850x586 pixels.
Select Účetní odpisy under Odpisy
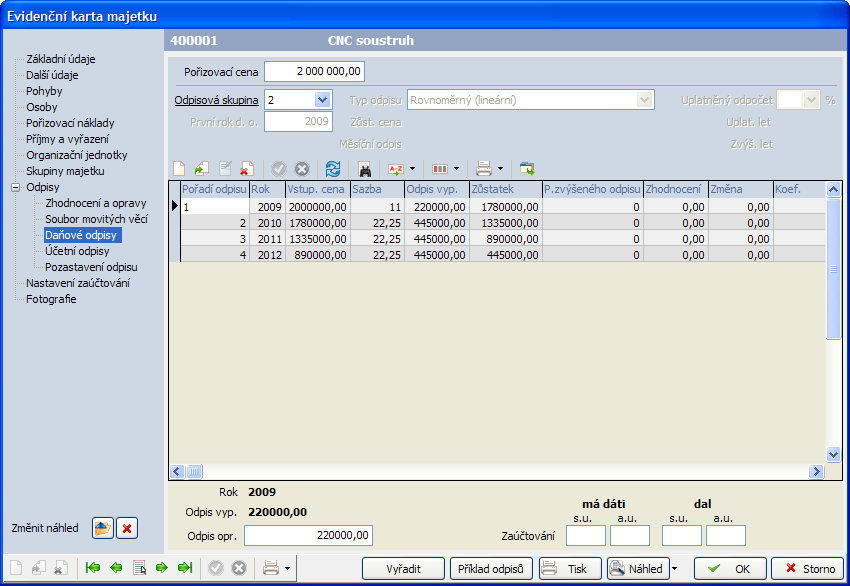[x=77, y=251]
